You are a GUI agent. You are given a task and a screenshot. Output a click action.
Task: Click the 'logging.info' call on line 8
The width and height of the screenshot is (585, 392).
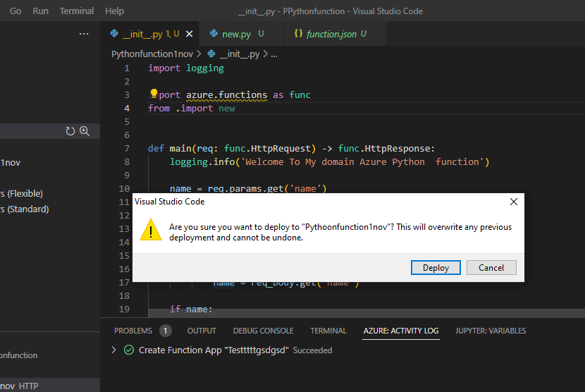(202, 161)
